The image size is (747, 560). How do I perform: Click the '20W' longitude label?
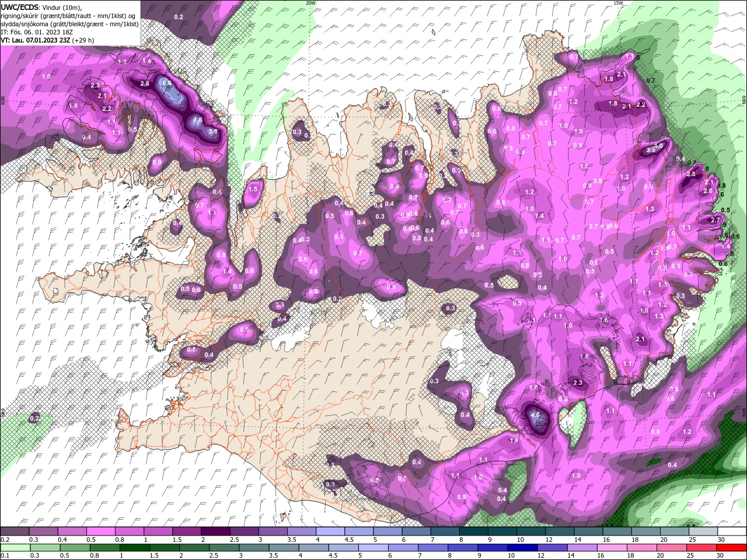point(310,3)
